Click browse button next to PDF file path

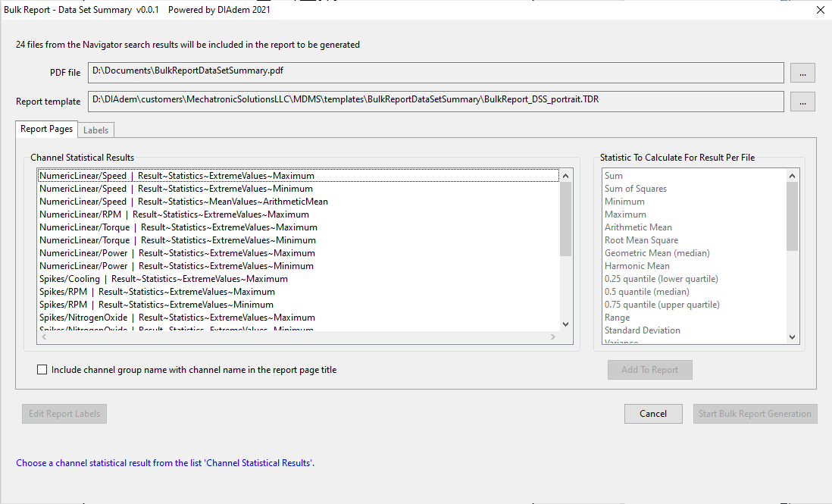(x=802, y=72)
